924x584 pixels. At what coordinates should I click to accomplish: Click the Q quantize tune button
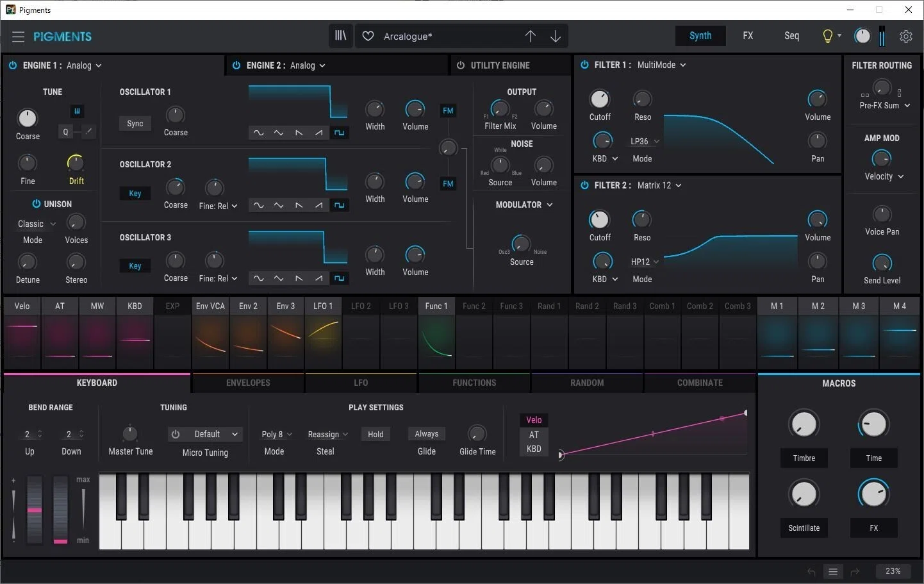(x=65, y=131)
